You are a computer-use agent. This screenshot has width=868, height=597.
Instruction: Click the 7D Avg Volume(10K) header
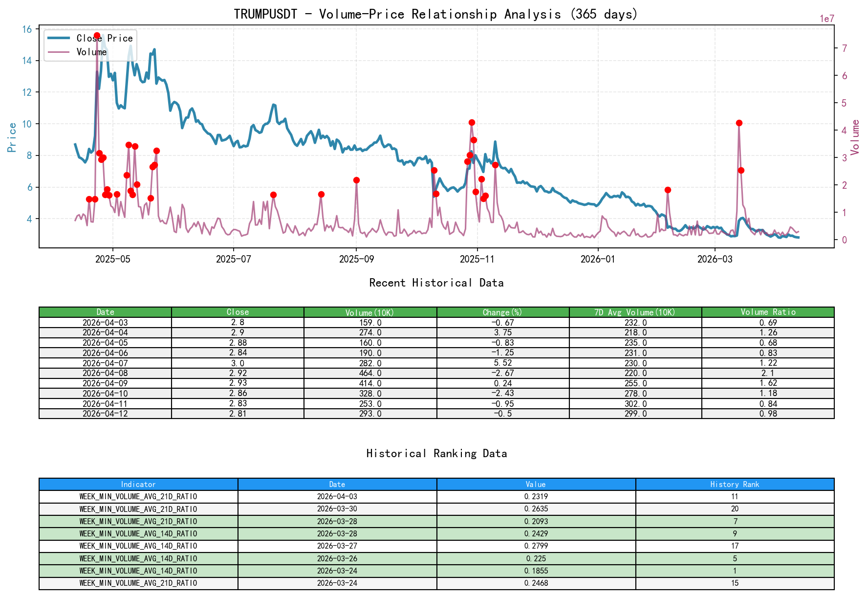point(635,312)
